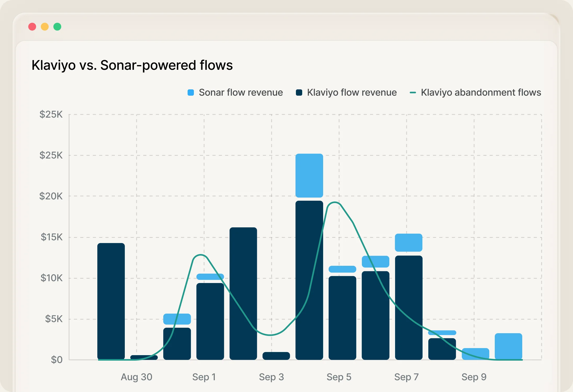
Task: Click the abandonment line peak near Sep 5
Action: click(334, 202)
